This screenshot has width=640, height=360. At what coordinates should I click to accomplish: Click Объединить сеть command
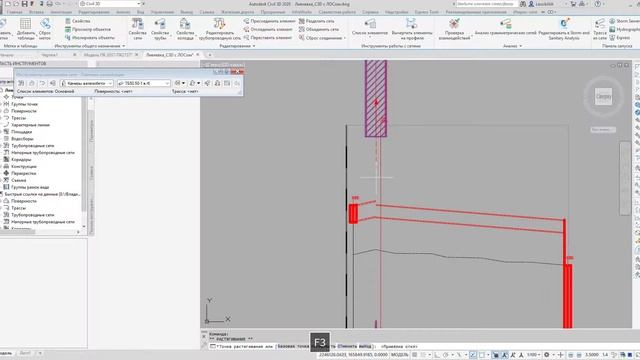click(x=319, y=29)
